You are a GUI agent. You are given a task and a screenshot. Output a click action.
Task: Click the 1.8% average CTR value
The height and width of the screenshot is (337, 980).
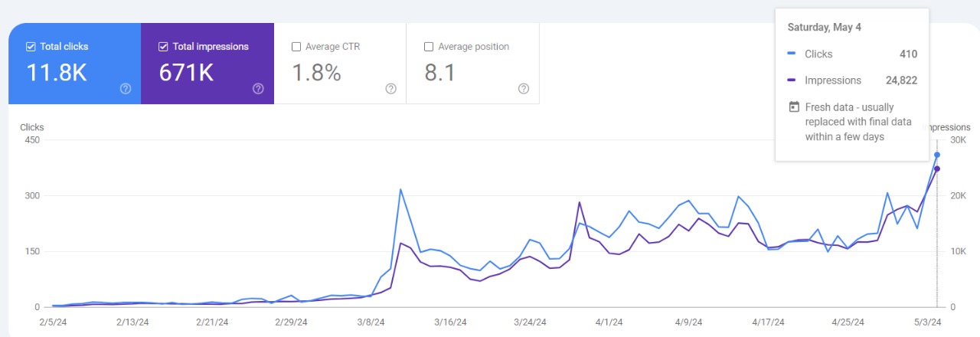pyautogui.click(x=316, y=73)
